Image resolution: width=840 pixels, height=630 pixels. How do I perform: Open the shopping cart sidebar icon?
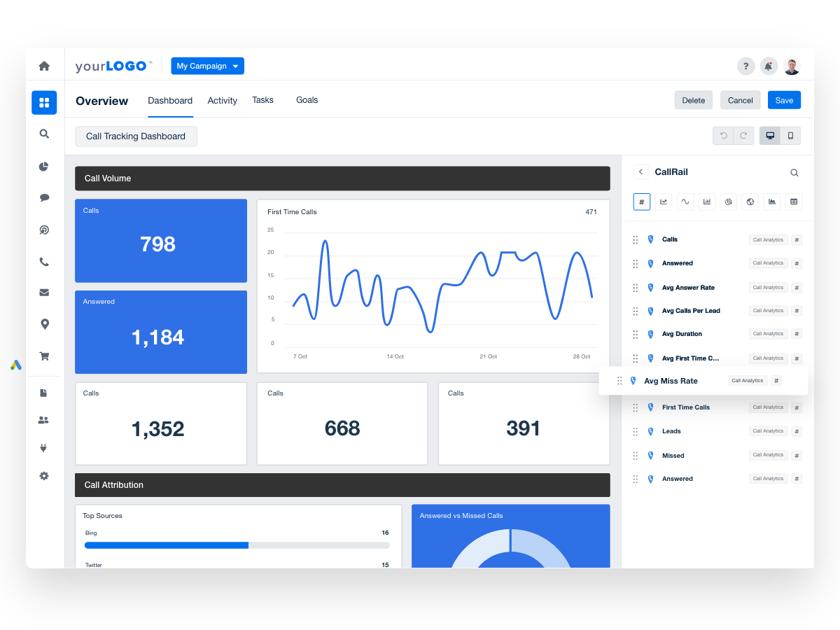44,356
